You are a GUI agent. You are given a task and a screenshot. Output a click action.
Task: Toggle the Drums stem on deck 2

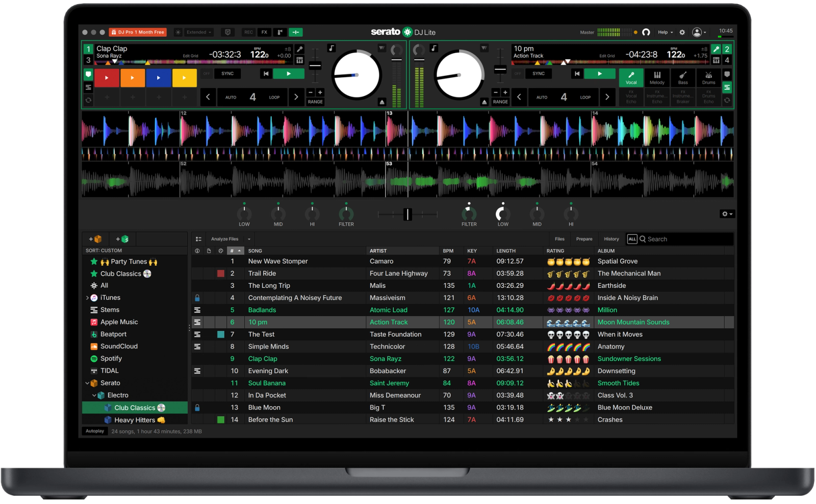[708, 78]
